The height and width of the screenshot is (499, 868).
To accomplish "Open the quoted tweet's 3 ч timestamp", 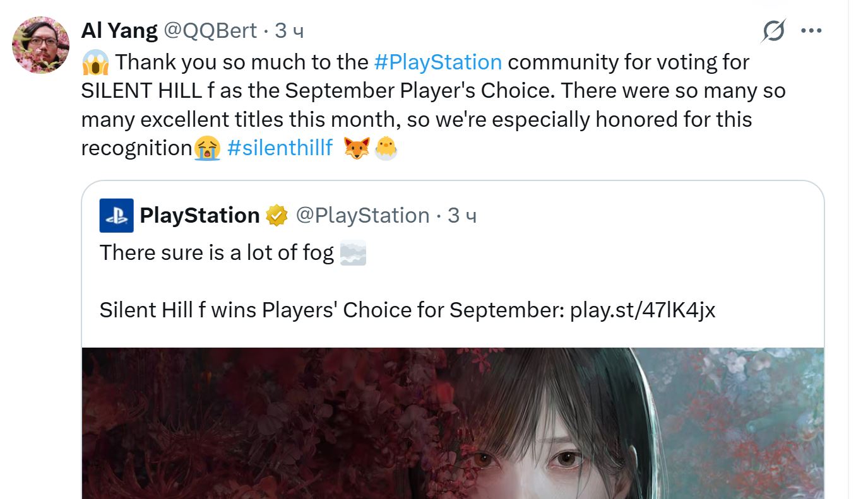I will [x=462, y=216].
